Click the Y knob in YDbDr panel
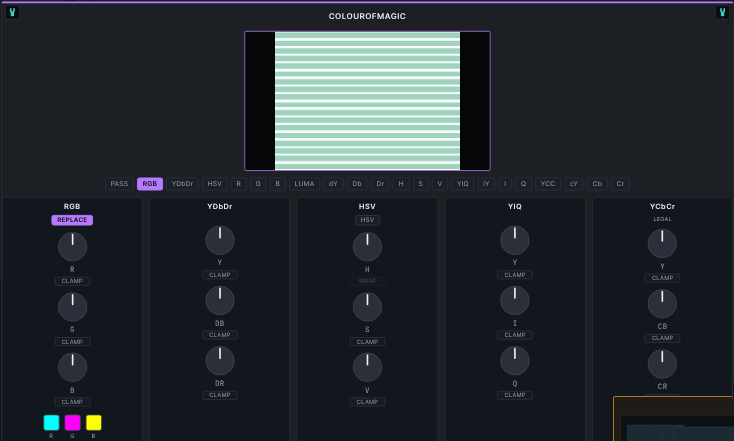The width and height of the screenshot is (734, 441). coord(220,240)
